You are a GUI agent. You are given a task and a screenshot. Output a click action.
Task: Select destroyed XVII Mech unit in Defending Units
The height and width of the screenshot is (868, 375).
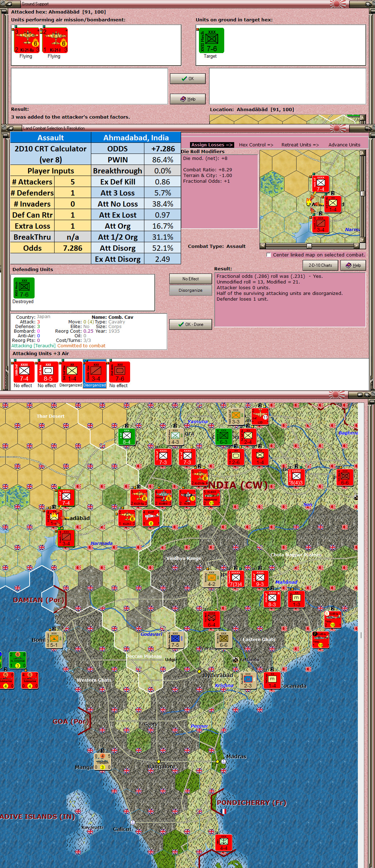24,288
